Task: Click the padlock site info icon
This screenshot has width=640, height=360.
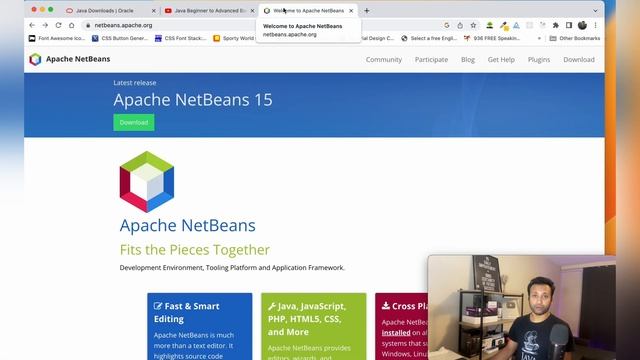Action: pos(88,25)
